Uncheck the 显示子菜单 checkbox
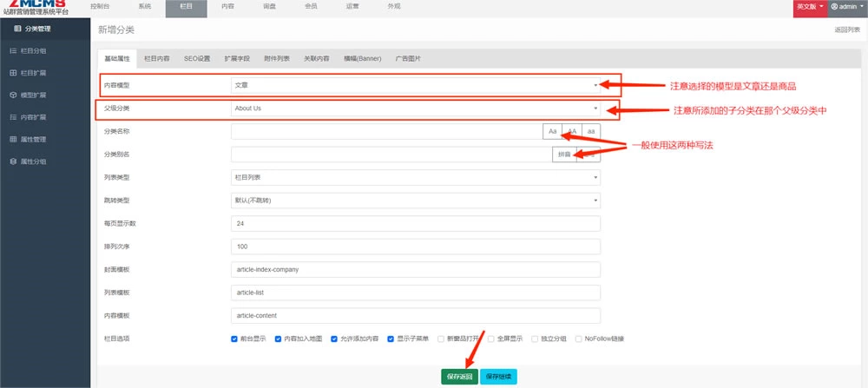 click(391, 339)
